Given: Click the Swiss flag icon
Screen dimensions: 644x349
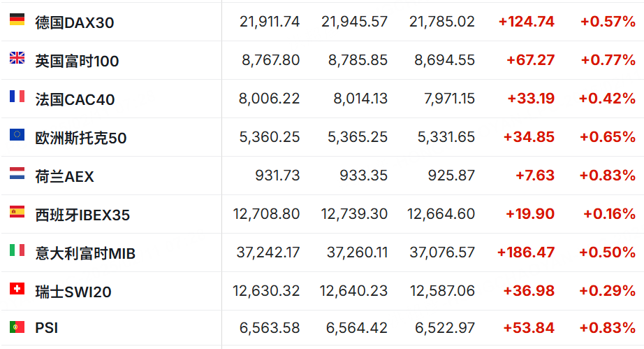Looking at the screenshot, I should point(17,289).
